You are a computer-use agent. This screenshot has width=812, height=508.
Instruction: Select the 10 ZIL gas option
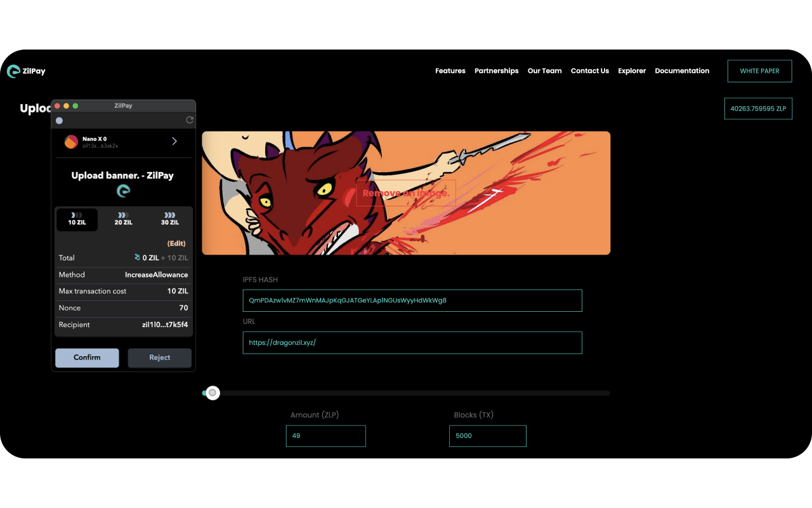(77, 219)
